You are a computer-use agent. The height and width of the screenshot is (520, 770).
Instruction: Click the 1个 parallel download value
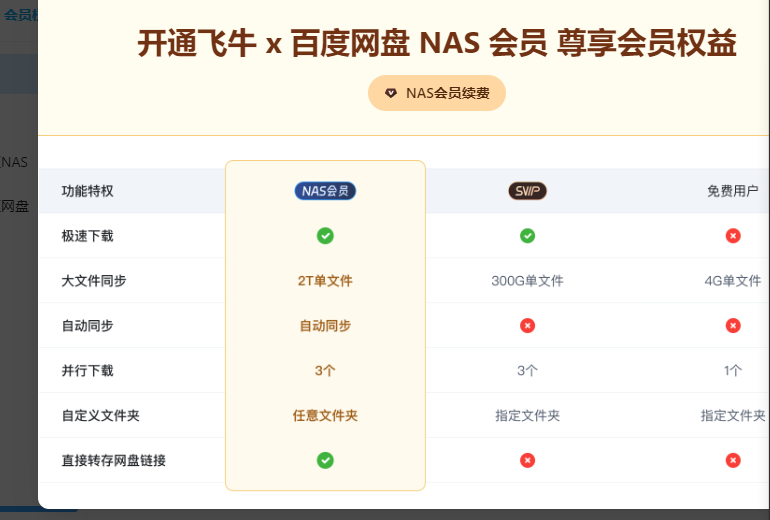(733, 371)
